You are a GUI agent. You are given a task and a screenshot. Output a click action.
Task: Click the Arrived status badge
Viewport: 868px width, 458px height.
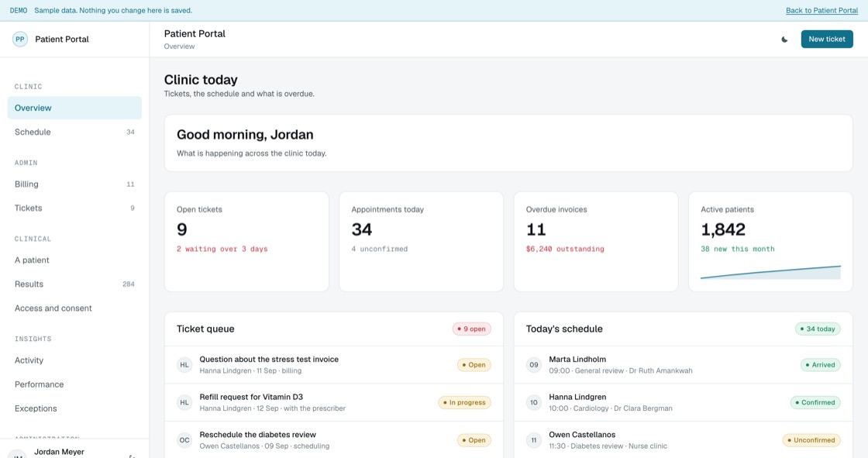[x=821, y=365]
